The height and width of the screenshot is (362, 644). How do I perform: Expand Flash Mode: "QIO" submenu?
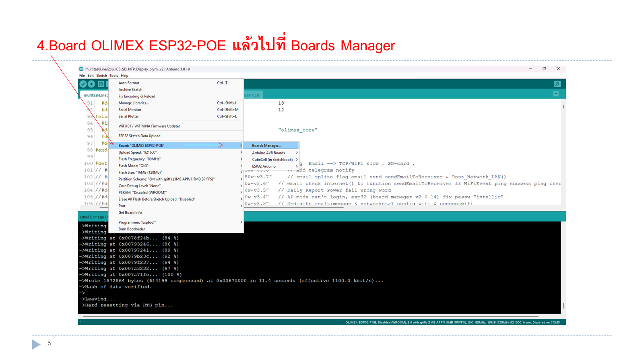coord(176,166)
